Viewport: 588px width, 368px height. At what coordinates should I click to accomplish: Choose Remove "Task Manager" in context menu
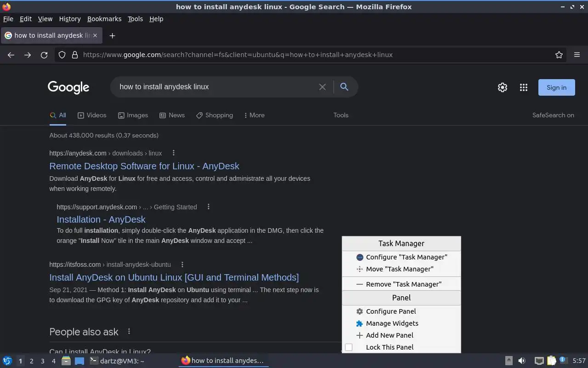tap(401, 284)
